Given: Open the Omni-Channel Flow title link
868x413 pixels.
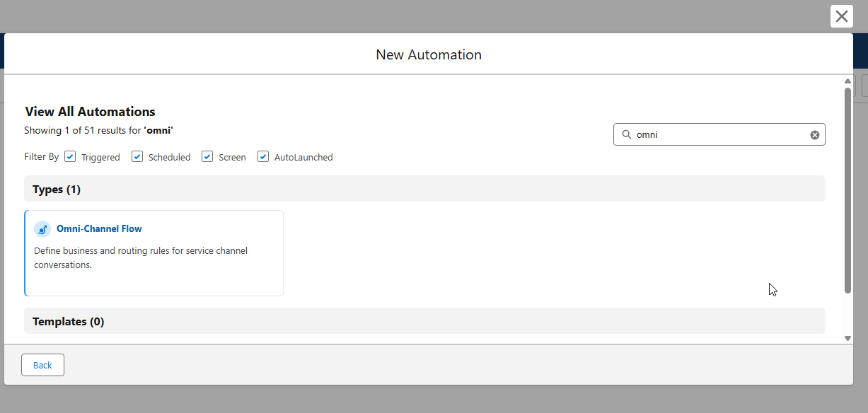Looking at the screenshot, I should coord(99,229).
